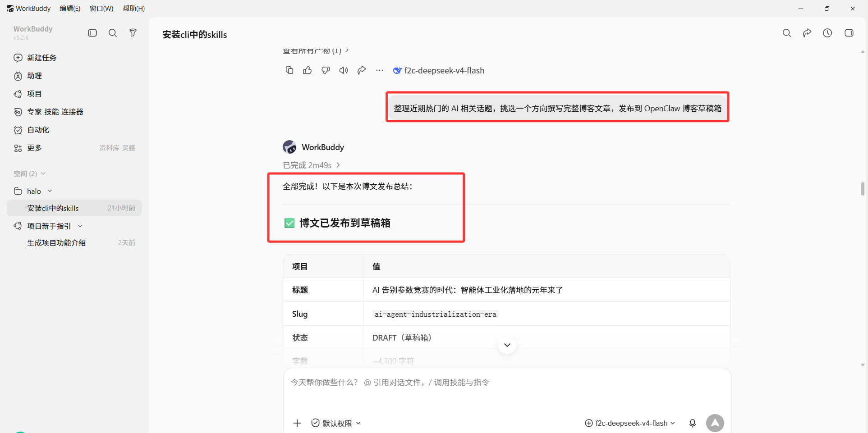The image size is (868, 433).
Task: Play response aloud with speaker icon
Action: [344, 70]
